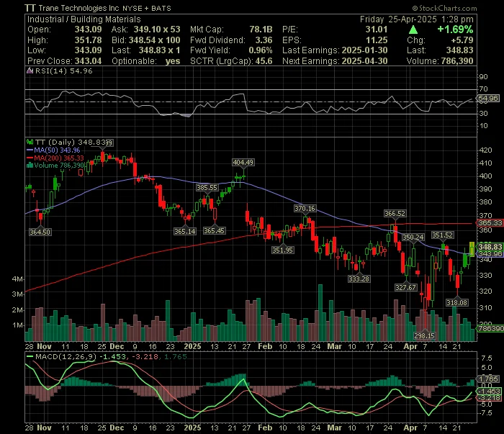Click the -3.218 MACD signal axis tag

pyautogui.click(x=489, y=398)
